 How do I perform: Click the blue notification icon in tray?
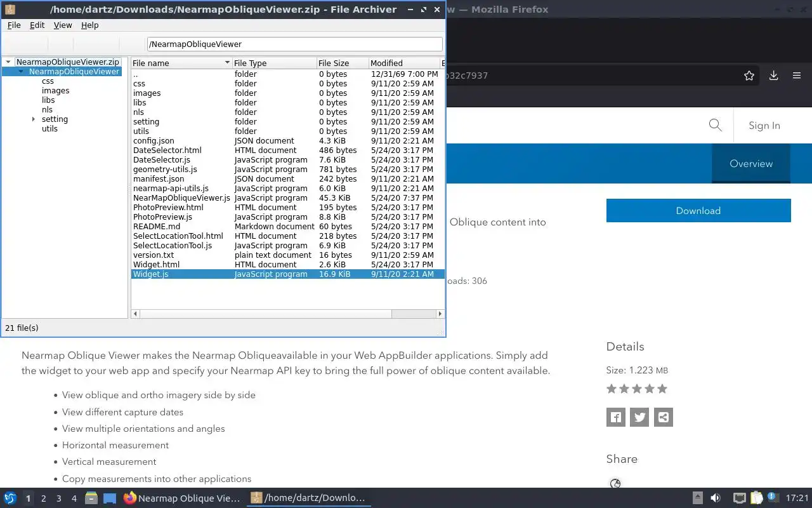pyautogui.click(x=772, y=497)
